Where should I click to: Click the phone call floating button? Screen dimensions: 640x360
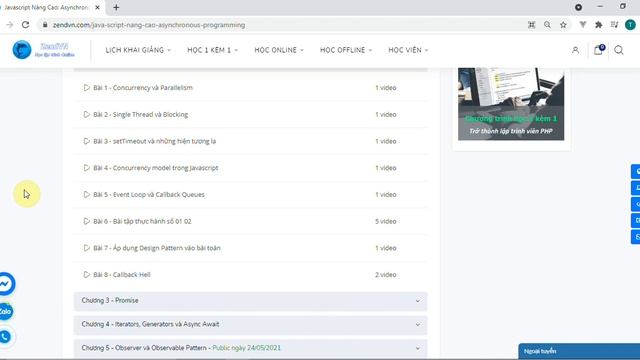pos(5,337)
